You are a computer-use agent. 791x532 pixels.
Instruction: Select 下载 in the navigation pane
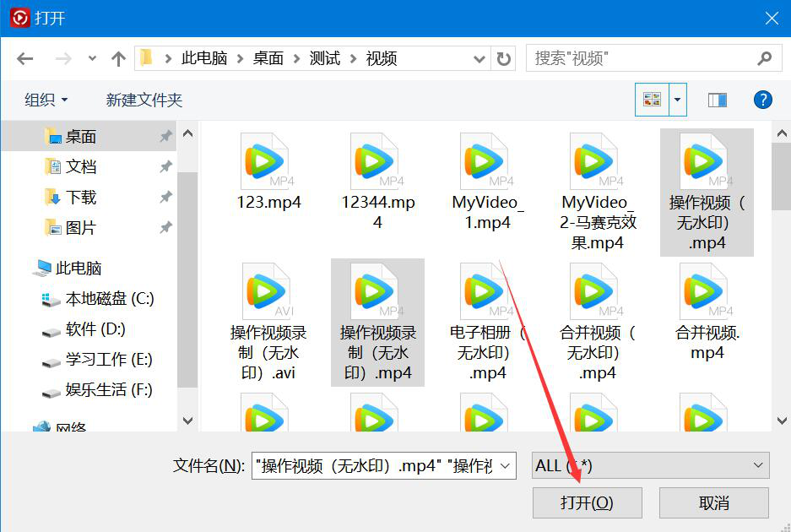[81, 197]
